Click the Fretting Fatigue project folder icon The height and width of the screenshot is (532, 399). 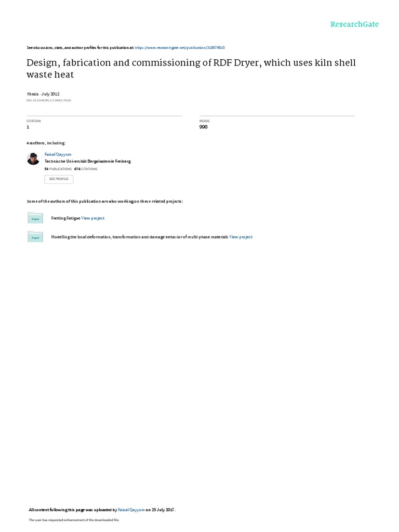(x=35, y=218)
